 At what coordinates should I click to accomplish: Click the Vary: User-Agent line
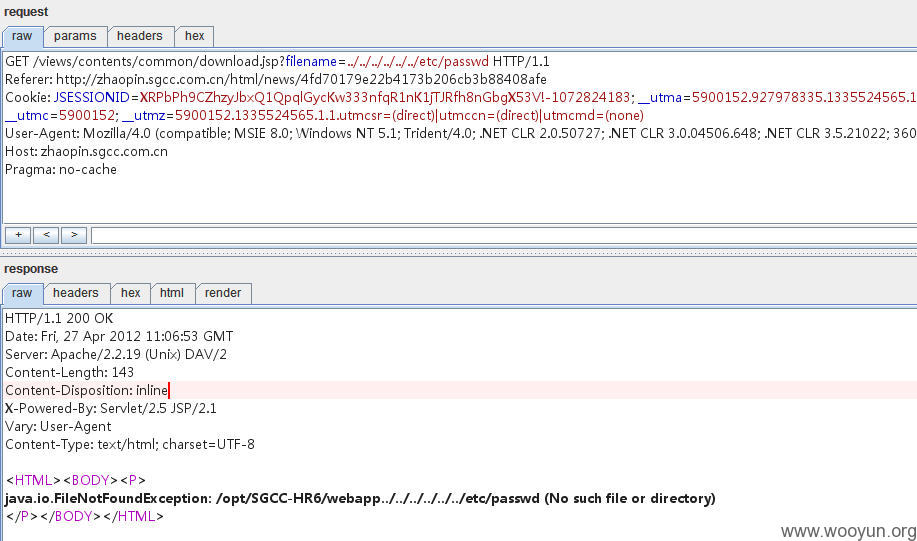[x=58, y=426]
